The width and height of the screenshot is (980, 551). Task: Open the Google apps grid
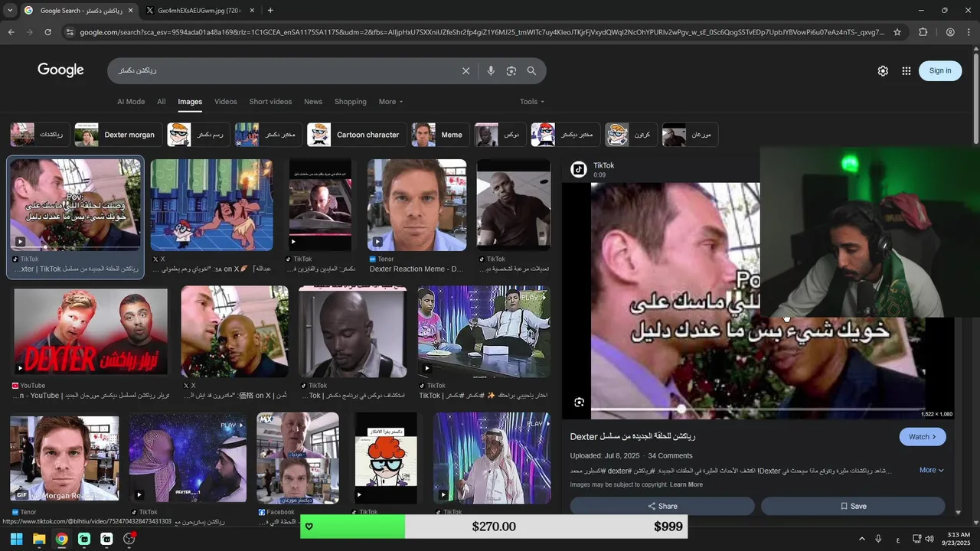[906, 70]
